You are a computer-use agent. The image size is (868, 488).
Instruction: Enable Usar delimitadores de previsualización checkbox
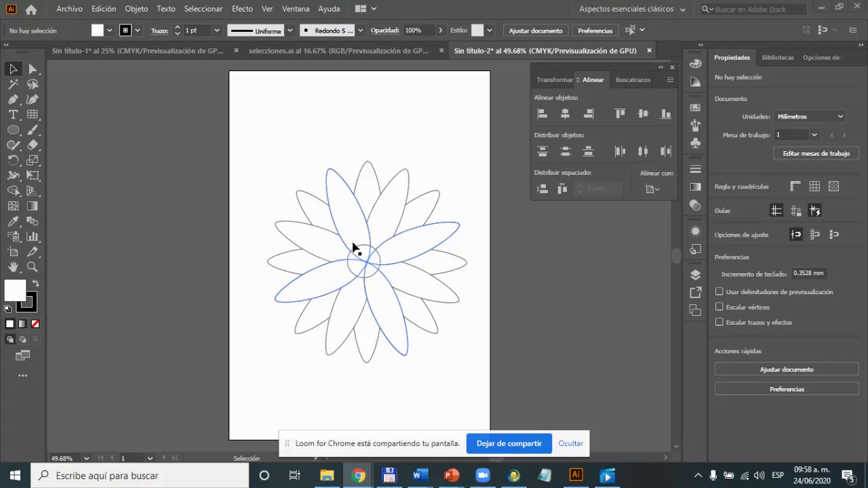pos(719,291)
